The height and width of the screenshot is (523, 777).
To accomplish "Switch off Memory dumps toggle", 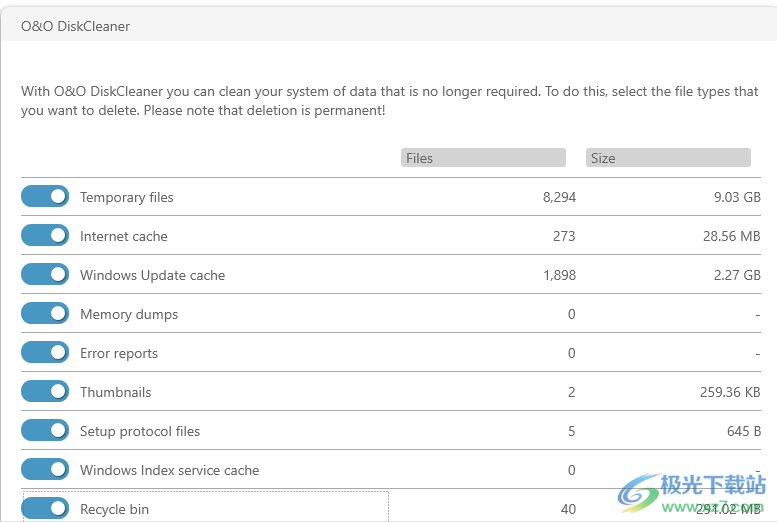I will [x=45, y=313].
